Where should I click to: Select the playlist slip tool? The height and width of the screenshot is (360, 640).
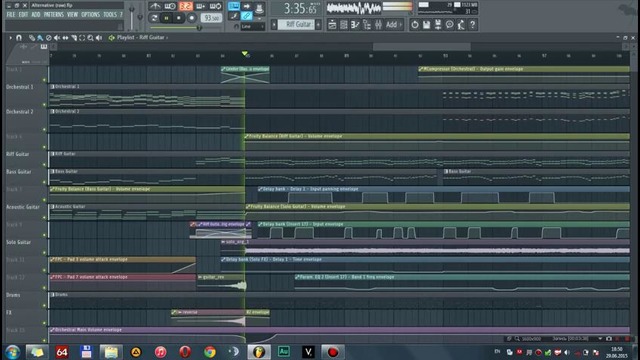pos(65,38)
